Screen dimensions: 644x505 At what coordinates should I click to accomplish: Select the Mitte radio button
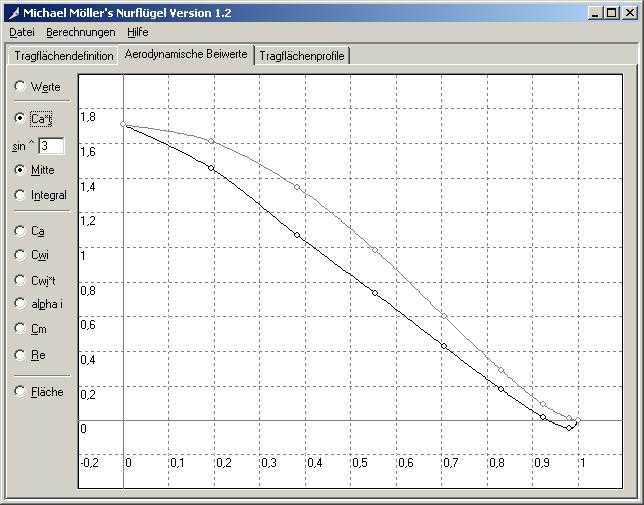[x=21, y=170]
